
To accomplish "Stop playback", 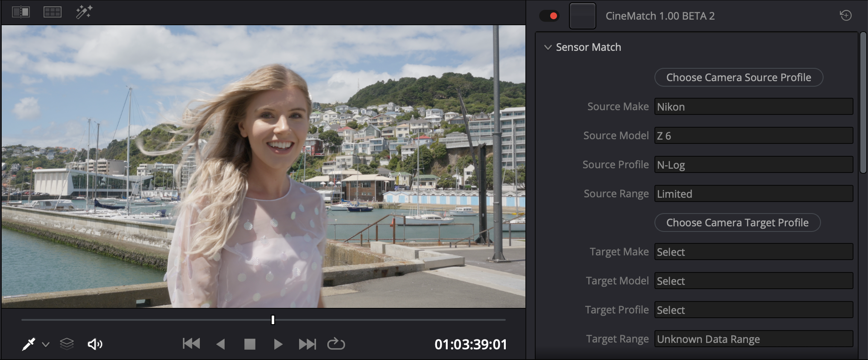I will coord(249,344).
